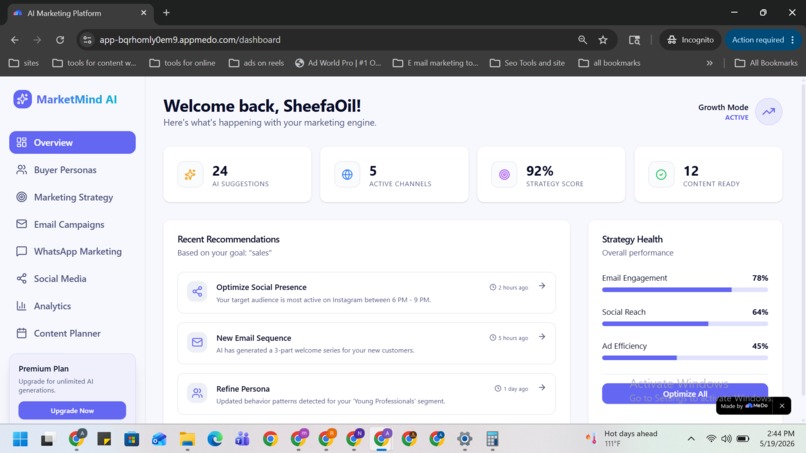The image size is (806, 453).
Task: Open arrow for New Email Sequence
Action: (542, 337)
